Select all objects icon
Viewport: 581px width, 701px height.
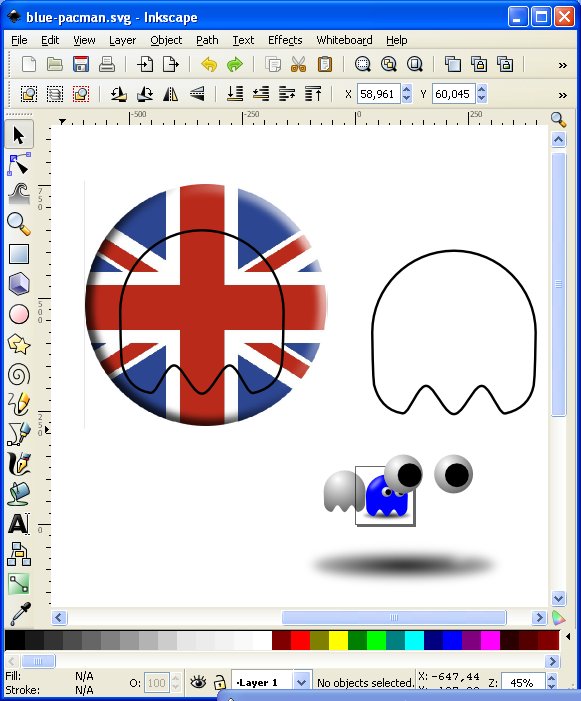(x=29, y=94)
